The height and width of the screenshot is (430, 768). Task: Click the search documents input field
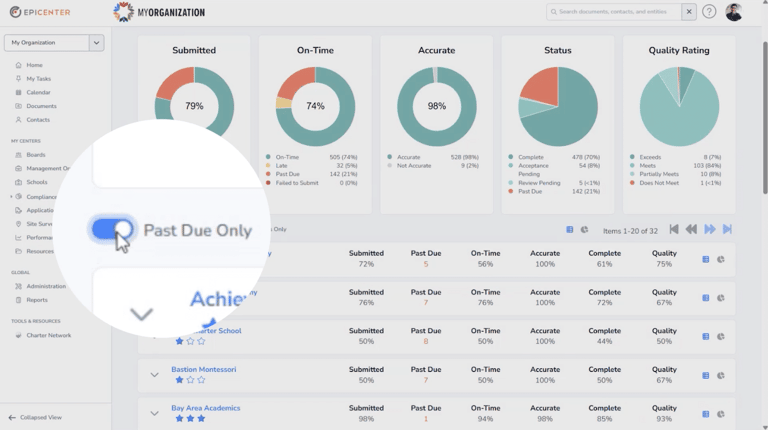click(613, 12)
